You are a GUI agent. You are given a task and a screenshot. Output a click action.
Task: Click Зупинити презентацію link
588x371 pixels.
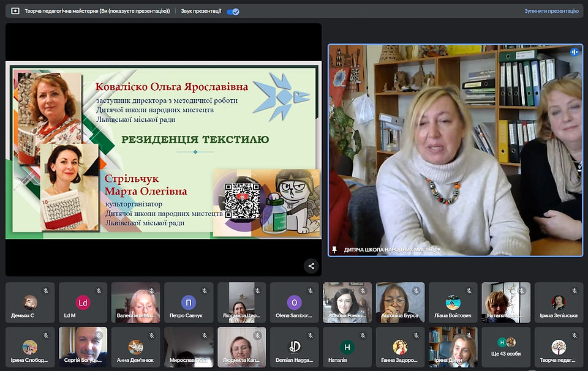[x=551, y=11]
